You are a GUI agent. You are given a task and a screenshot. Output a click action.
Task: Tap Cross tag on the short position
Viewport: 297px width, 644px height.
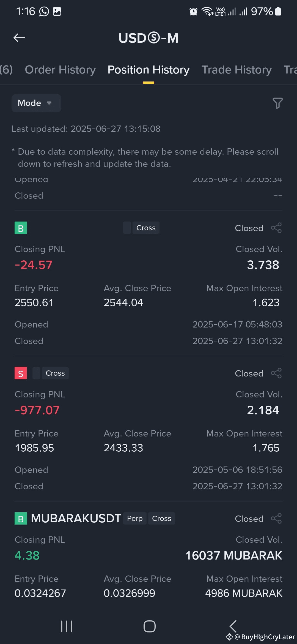(55, 373)
